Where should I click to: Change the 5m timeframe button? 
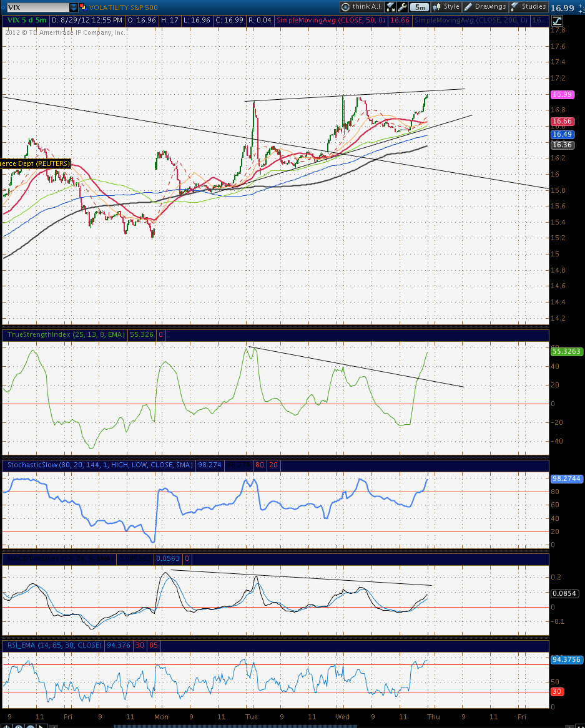coord(420,7)
